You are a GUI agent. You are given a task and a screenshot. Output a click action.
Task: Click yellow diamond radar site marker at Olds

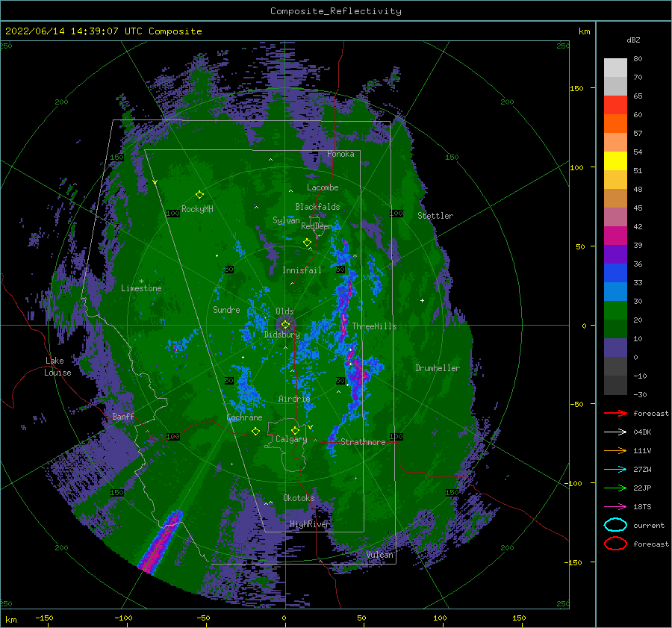[x=285, y=325]
